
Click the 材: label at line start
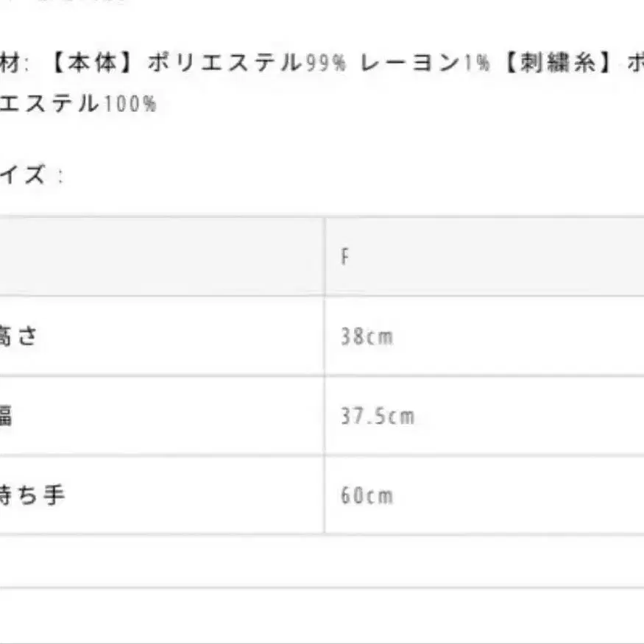pos(13,63)
